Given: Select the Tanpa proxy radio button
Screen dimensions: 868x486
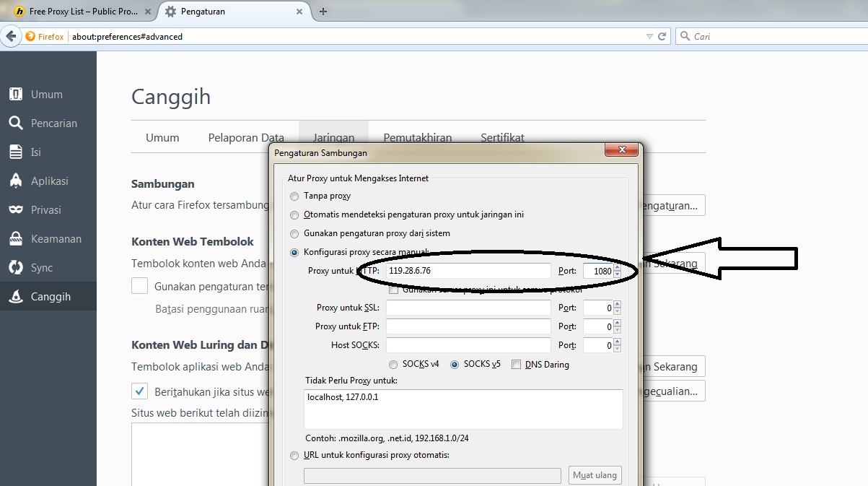Looking at the screenshot, I should [294, 196].
